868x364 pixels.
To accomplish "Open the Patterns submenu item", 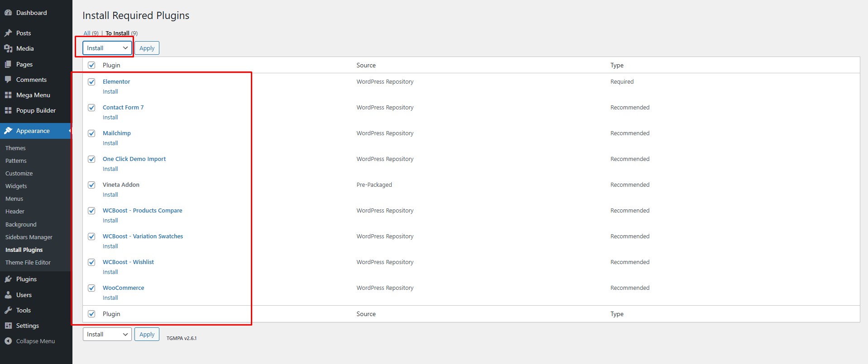I will pyautogui.click(x=16, y=161).
